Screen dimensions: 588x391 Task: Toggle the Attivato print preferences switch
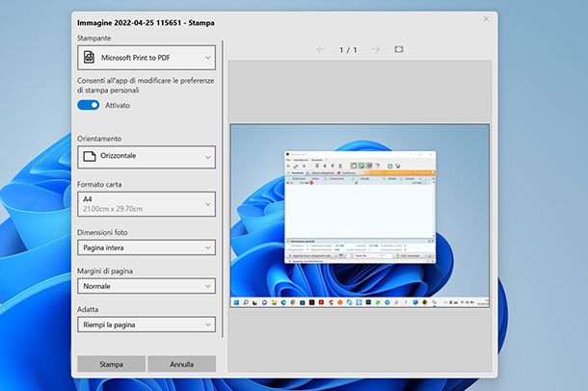click(89, 105)
